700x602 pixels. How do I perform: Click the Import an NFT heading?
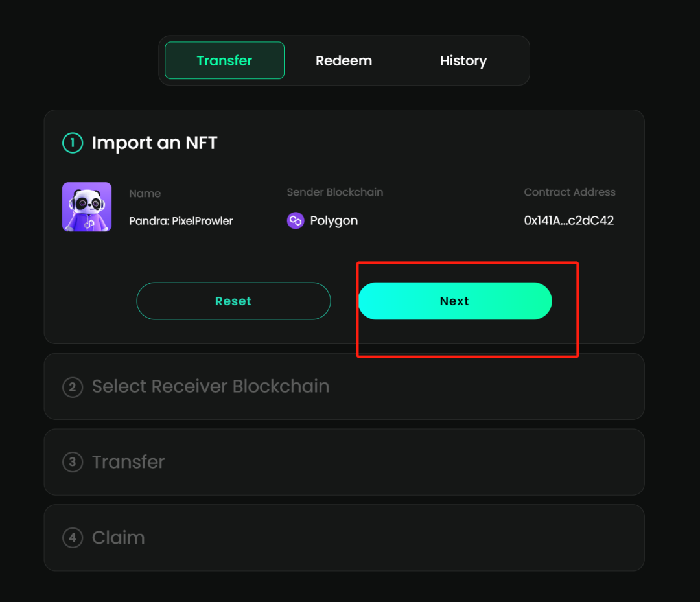point(154,143)
